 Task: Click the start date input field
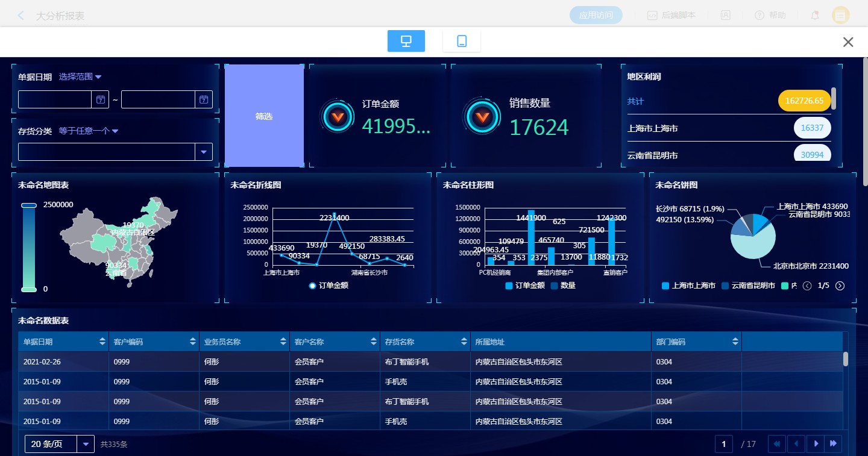[x=55, y=99]
